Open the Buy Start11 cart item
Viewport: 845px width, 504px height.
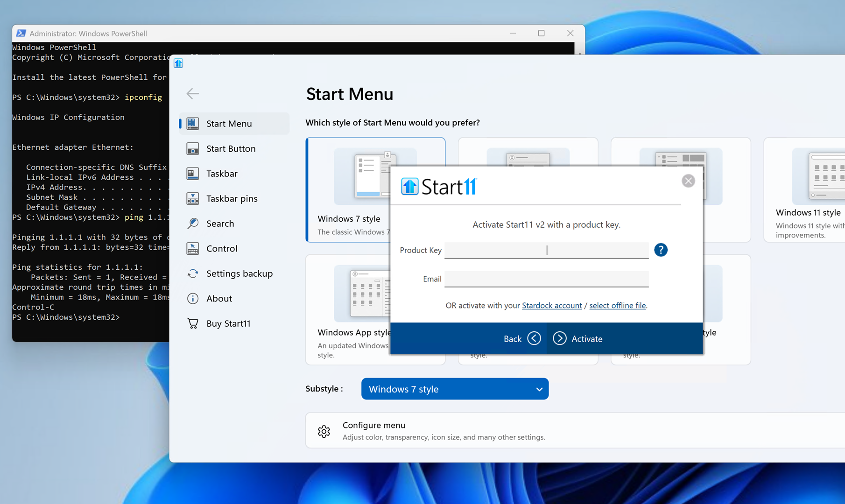(228, 323)
